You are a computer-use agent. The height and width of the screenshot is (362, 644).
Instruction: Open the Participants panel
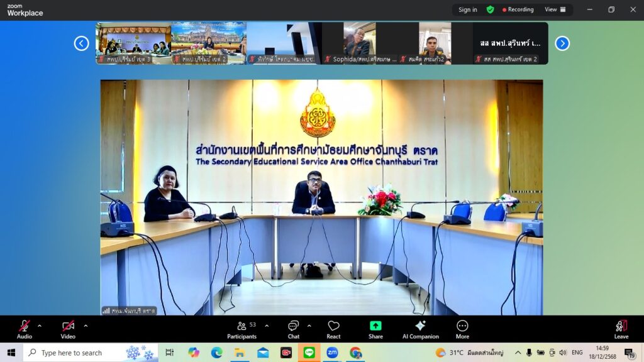click(241, 326)
